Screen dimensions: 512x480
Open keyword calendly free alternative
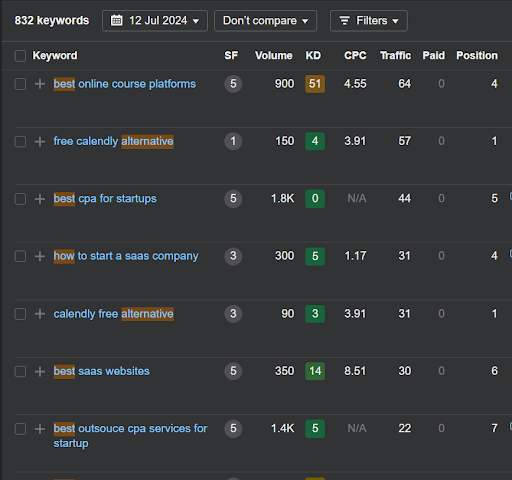tap(113, 314)
